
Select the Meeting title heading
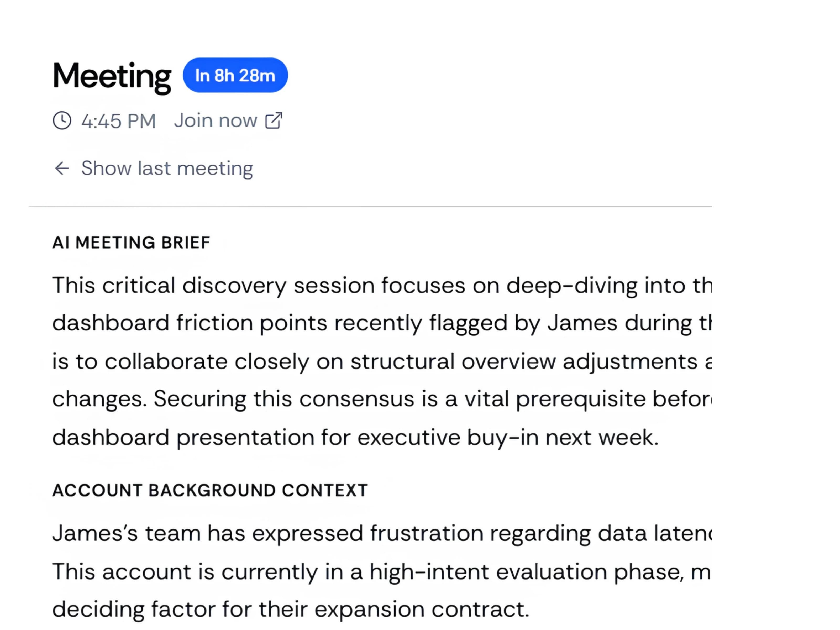(112, 77)
